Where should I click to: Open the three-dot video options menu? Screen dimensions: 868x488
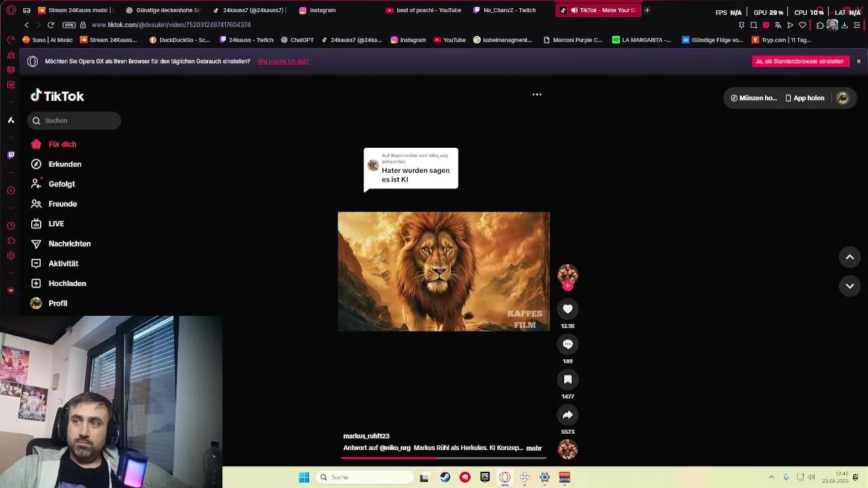[x=537, y=95]
